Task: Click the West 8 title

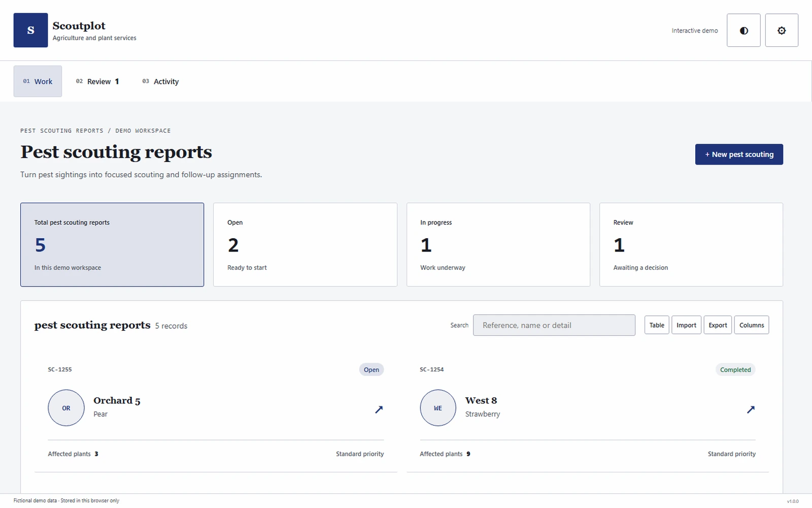Action: coord(481,400)
